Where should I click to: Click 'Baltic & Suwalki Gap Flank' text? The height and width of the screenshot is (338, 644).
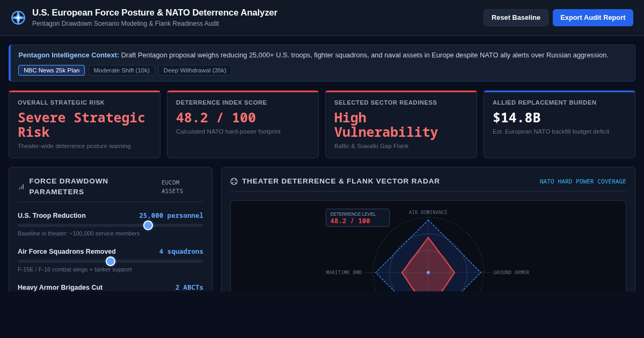(371, 146)
